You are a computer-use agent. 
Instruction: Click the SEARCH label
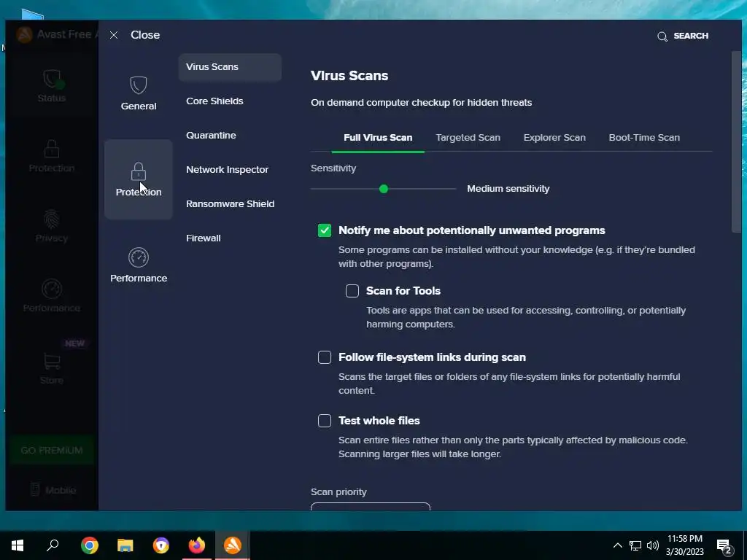pos(691,36)
